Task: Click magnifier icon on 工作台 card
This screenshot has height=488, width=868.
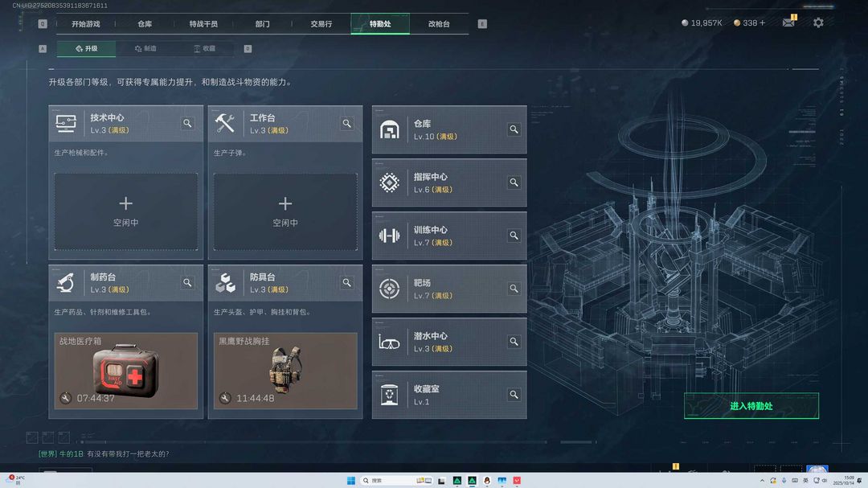Action: click(347, 123)
